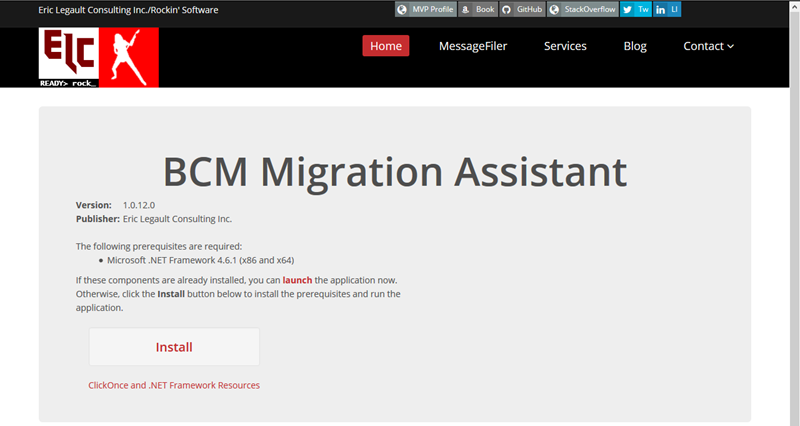Open the Twitter bird icon
The width and height of the screenshot is (800, 426).
coord(627,9)
